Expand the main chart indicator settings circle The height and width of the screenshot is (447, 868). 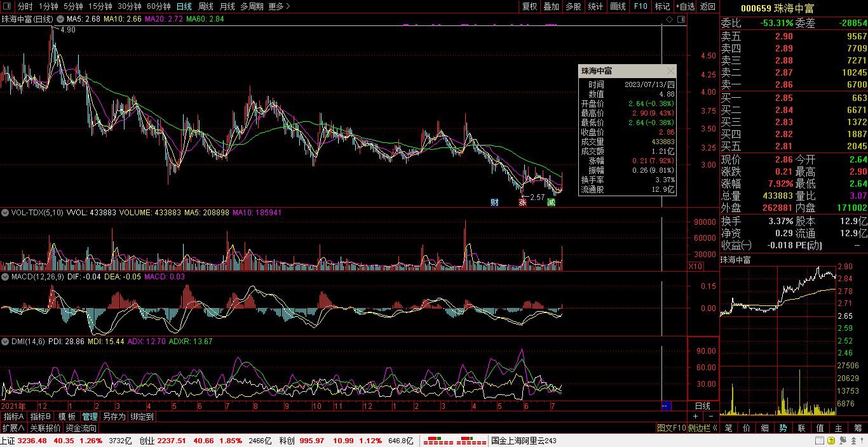[x=60, y=19]
